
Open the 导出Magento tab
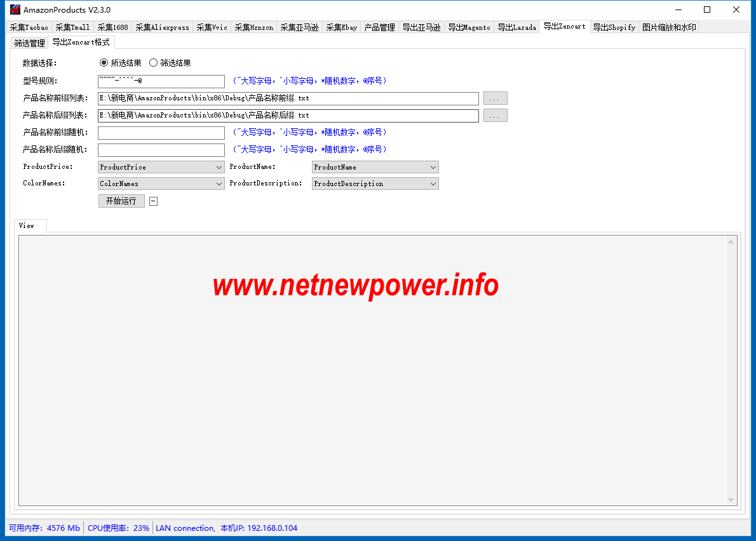click(469, 27)
